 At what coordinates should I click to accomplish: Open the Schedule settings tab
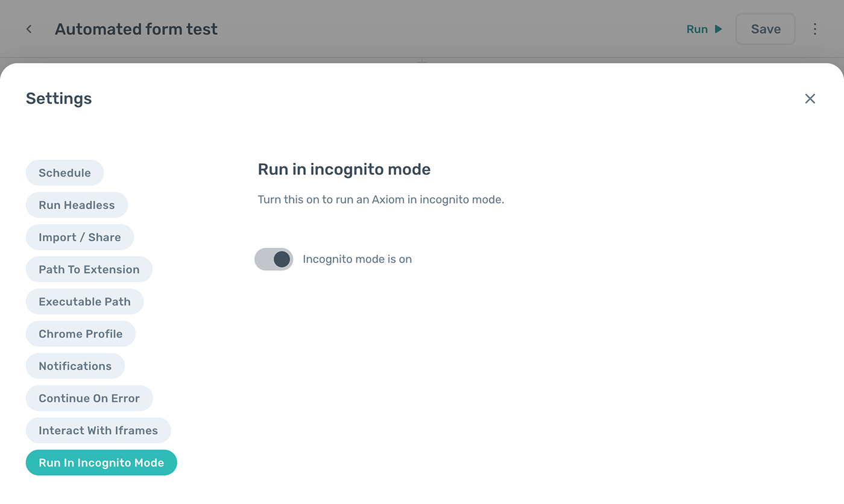coord(65,173)
